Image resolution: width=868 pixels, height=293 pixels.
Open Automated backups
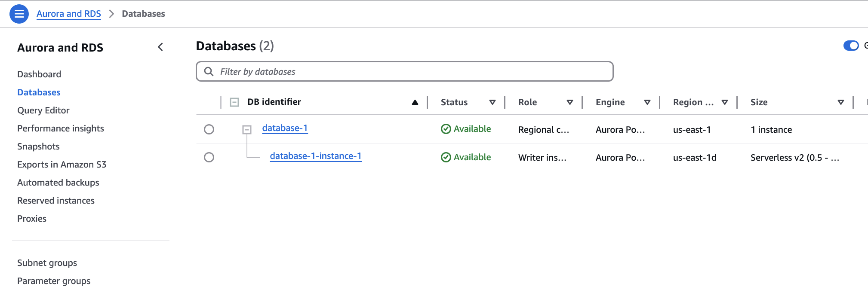tap(58, 183)
